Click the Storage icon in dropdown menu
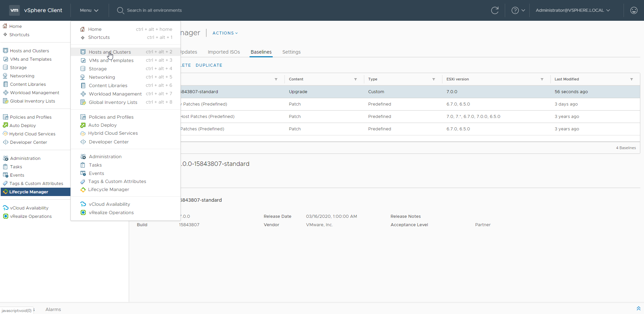This screenshot has width=644, height=314. 83,69
